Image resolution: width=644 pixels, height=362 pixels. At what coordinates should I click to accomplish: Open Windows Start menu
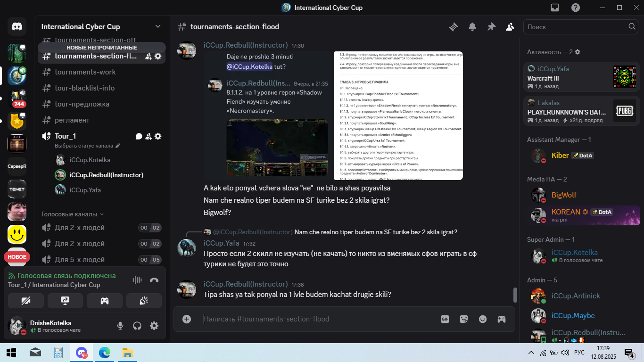(x=11, y=353)
